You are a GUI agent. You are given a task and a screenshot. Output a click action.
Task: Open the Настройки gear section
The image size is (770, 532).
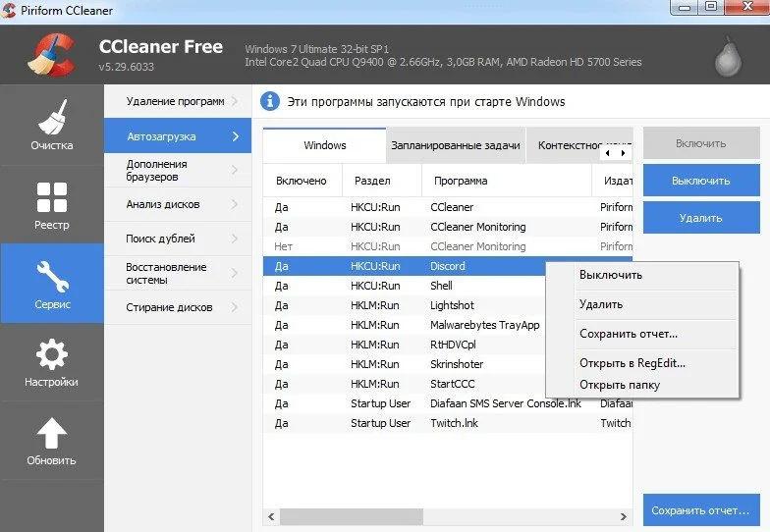coord(51,362)
